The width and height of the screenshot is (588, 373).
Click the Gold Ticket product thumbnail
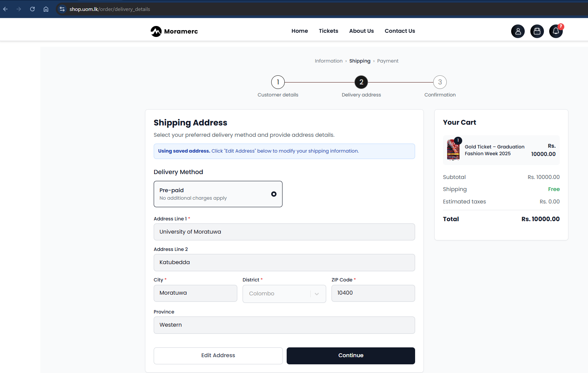[453, 150]
